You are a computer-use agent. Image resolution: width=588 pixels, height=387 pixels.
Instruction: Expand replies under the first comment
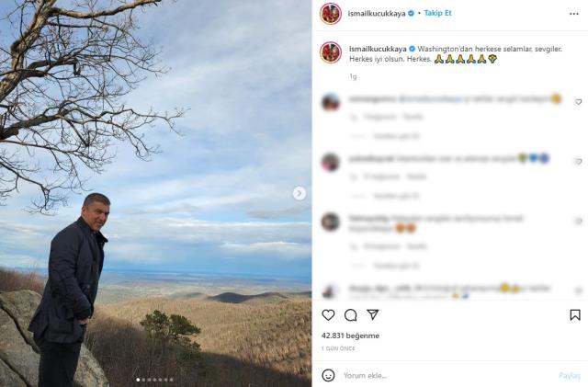[377, 136]
